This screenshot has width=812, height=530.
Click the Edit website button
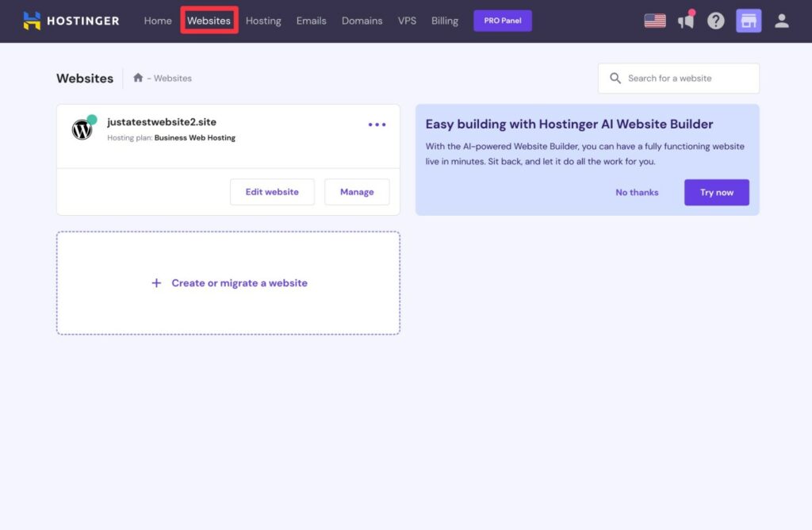(272, 192)
